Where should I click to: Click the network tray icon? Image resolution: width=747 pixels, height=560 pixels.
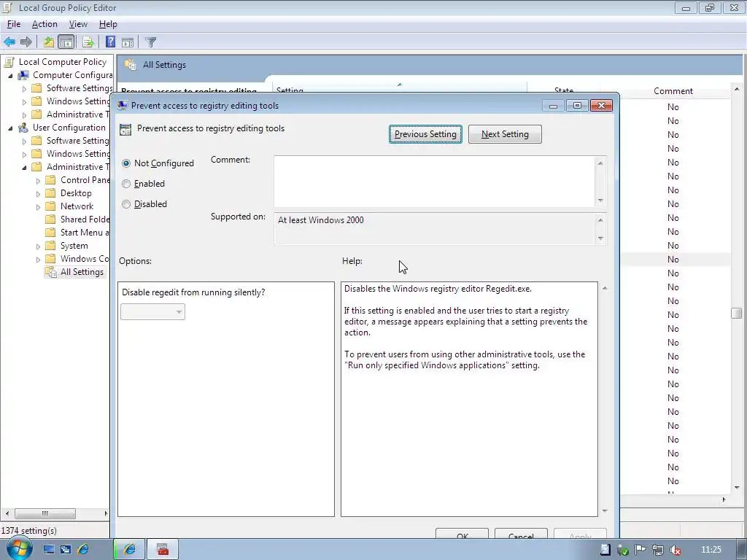(658, 551)
